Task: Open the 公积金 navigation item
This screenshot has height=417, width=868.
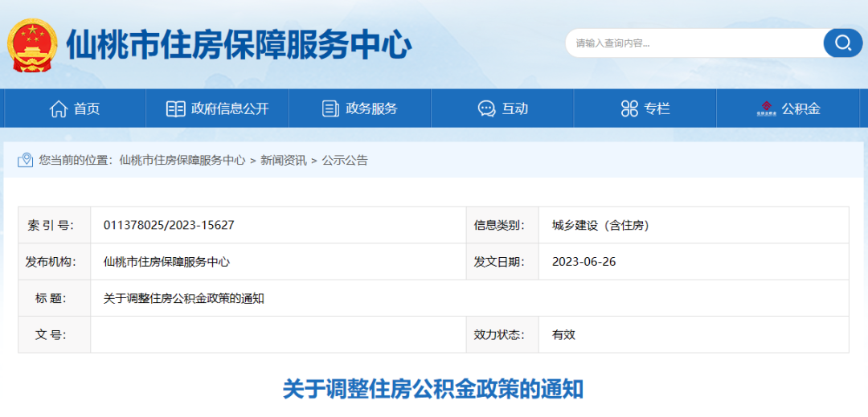Action: 790,109
